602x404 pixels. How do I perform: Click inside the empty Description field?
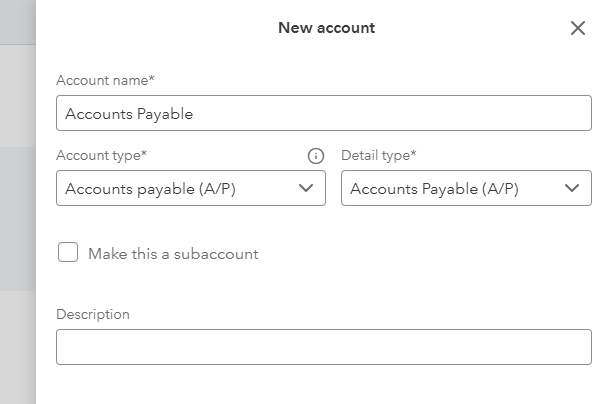[x=324, y=347]
